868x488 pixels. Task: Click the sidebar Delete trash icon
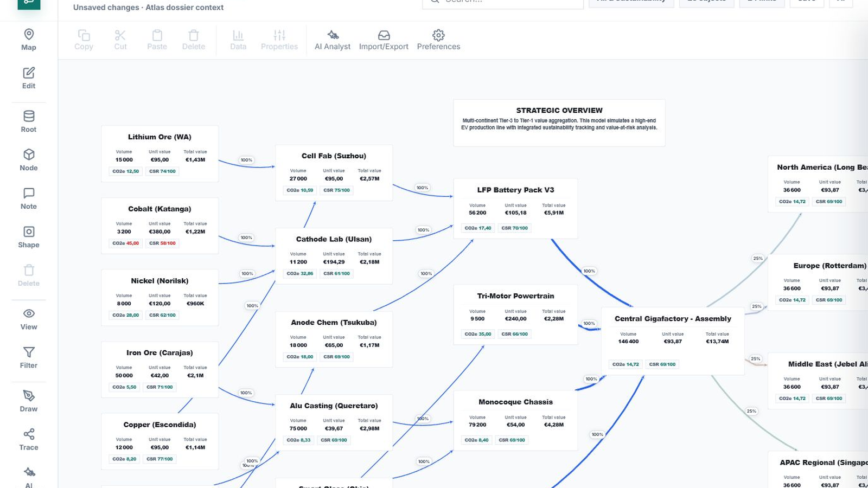(x=29, y=270)
